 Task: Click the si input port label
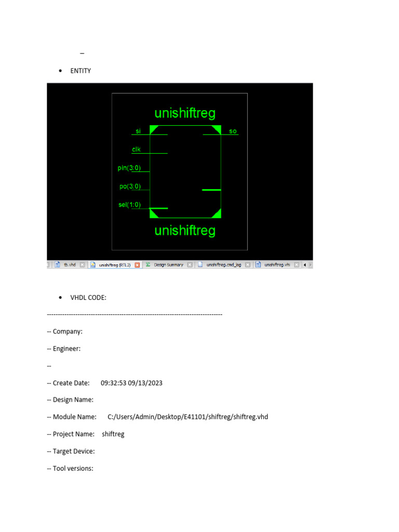click(x=138, y=131)
